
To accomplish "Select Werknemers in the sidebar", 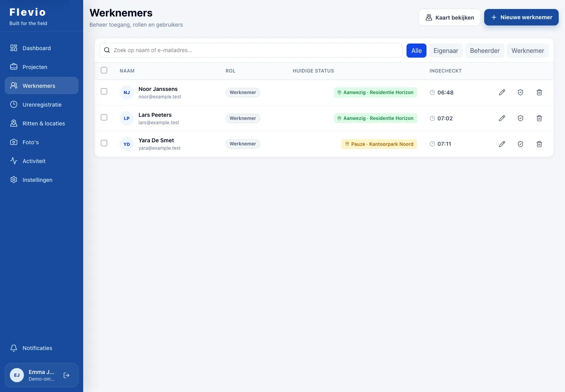I will tap(42, 85).
